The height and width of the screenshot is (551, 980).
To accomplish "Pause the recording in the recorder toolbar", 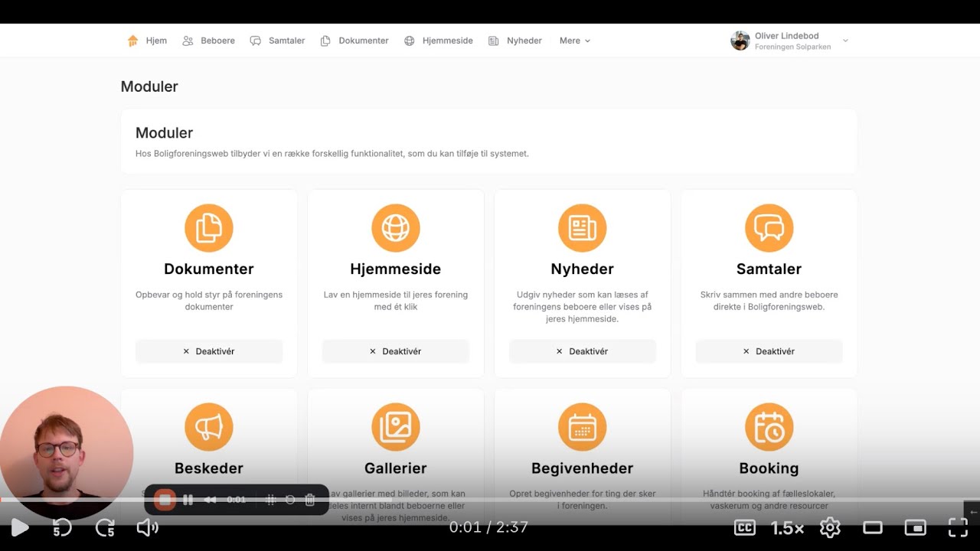I will 188,500.
